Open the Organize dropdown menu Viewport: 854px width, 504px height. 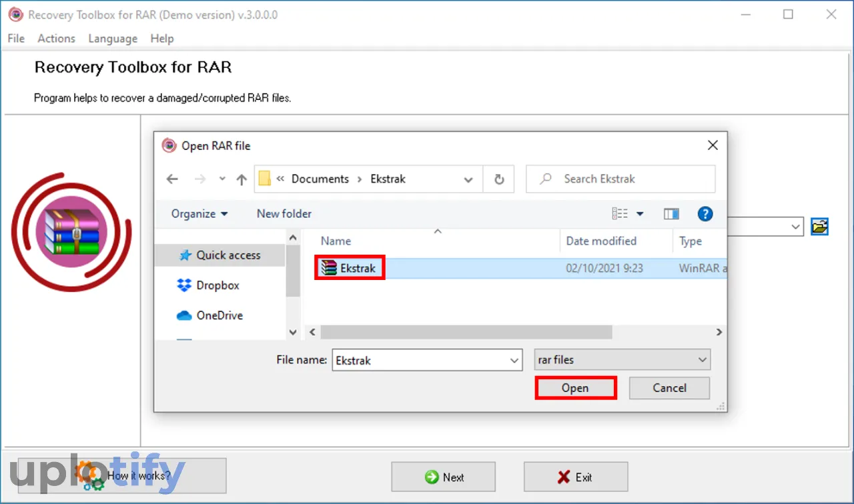click(x=199, y=214)
